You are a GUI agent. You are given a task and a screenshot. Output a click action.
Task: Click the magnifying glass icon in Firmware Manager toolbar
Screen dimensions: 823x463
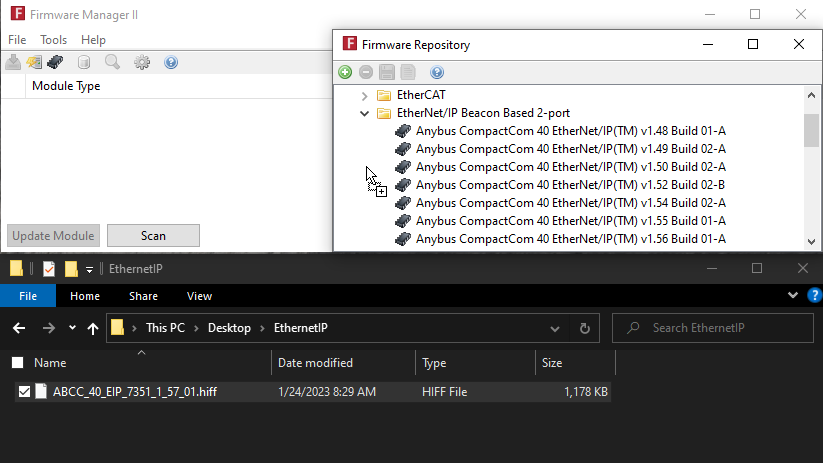pyautogui.click(x=112, y=62)
